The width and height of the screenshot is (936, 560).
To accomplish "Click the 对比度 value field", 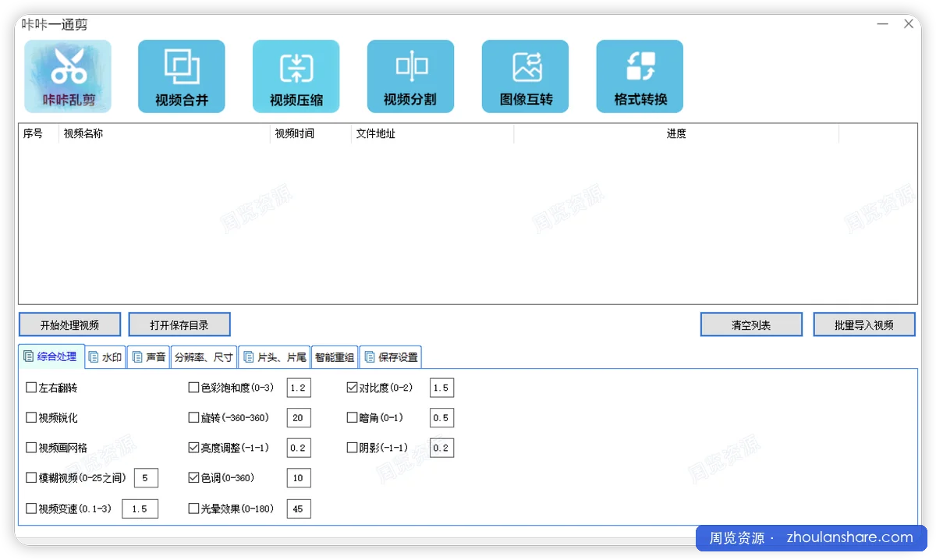I will [441, 388].
